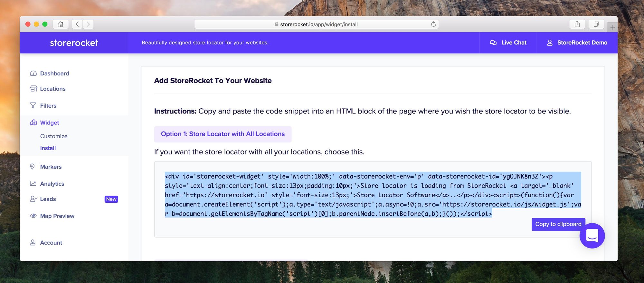Go back with browser back arrow
This screenshot has width=644, height=283.
tap(77, 24)
